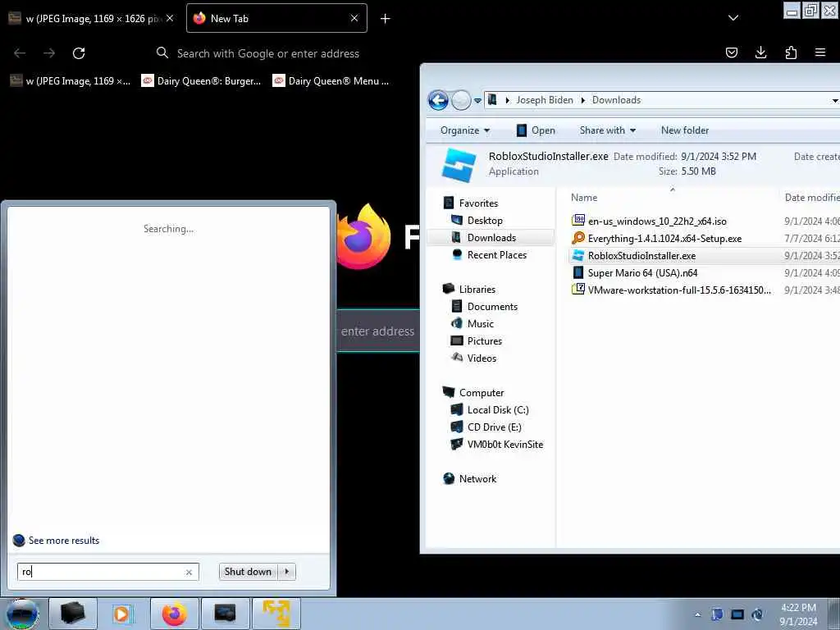Open Documents library
This screenshot has width=840, height=630.
pyautogui.click(x=492, y=307)
